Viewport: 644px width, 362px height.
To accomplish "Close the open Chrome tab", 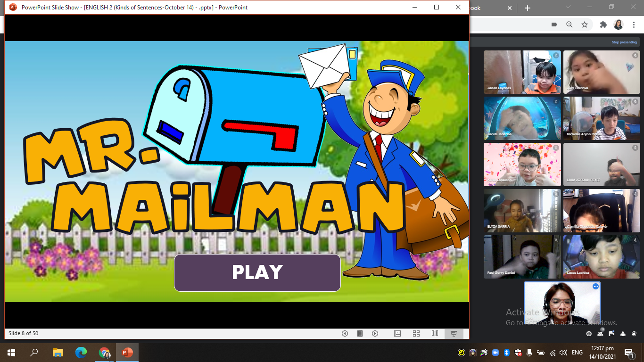I will click(x=509, y=8).
